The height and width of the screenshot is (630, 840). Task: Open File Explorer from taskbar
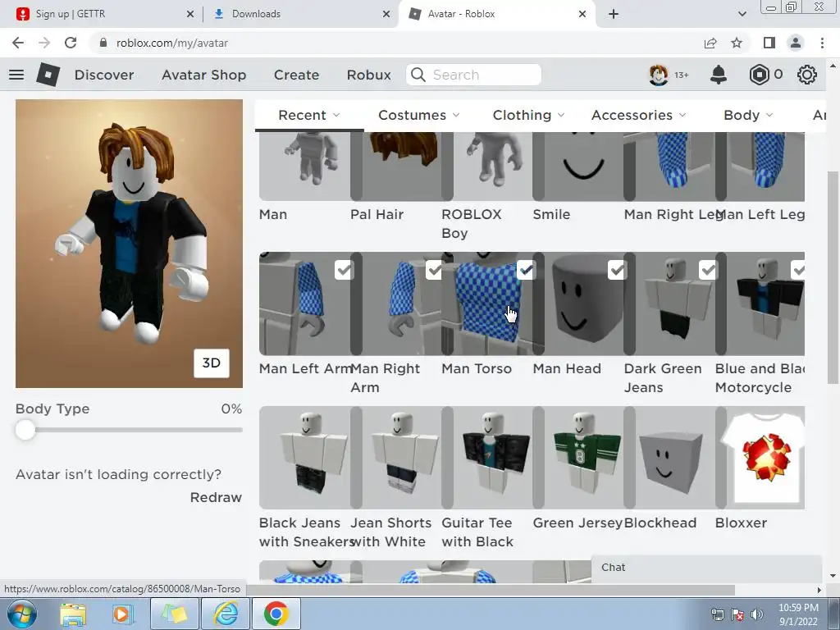pos(73,614)
